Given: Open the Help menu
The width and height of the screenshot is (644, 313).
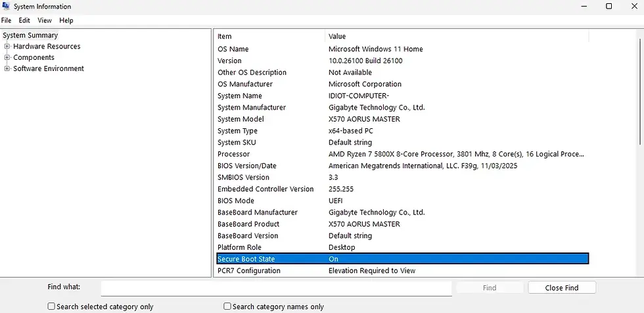Looking at the screenshot, I should 66,20.
